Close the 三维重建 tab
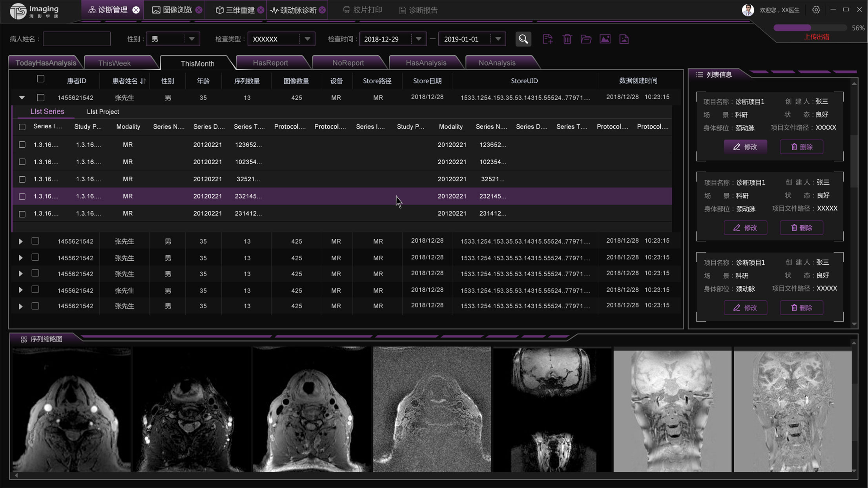 tap(261, 10)
